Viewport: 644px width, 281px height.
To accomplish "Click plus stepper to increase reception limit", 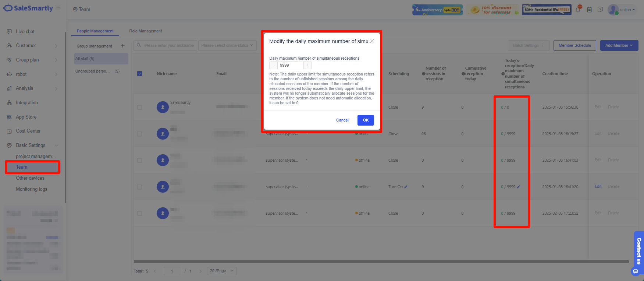I will pyautogui.click(x=308, y=65).
